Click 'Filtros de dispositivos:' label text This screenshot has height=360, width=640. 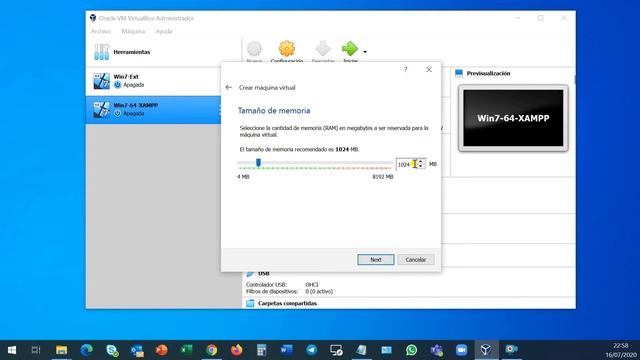272,291
